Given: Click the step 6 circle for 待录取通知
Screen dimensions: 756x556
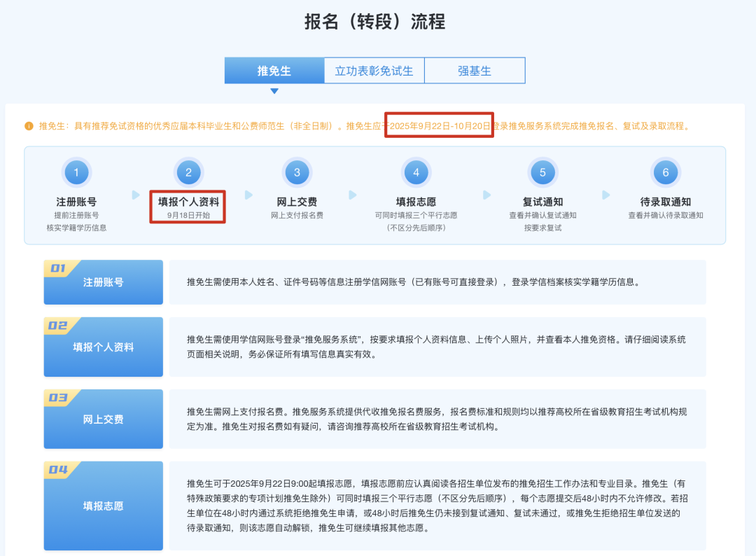Looking at the screenshot, I should pyautogui.click(x=665, y=172).
